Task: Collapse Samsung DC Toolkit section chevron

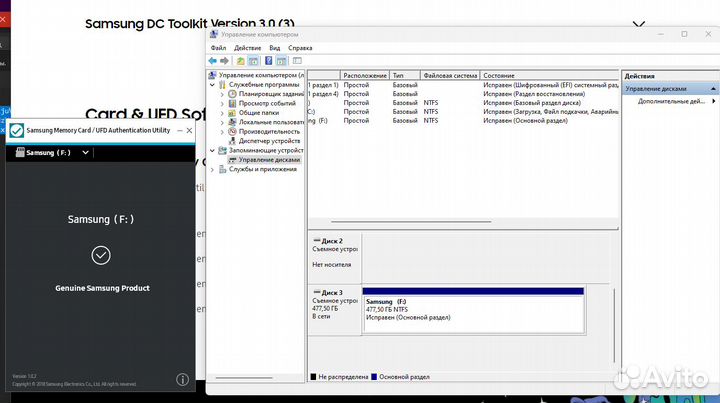Action: (x=639, y=24)
